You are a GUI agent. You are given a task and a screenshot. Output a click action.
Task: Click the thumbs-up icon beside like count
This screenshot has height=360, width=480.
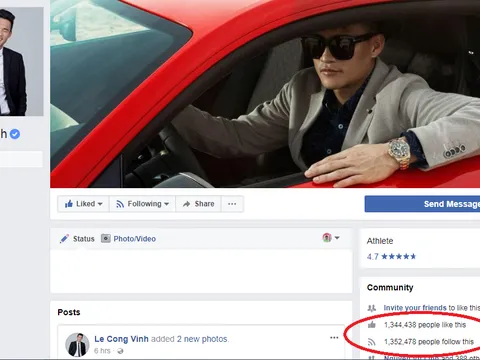click(x=372, y=324)
